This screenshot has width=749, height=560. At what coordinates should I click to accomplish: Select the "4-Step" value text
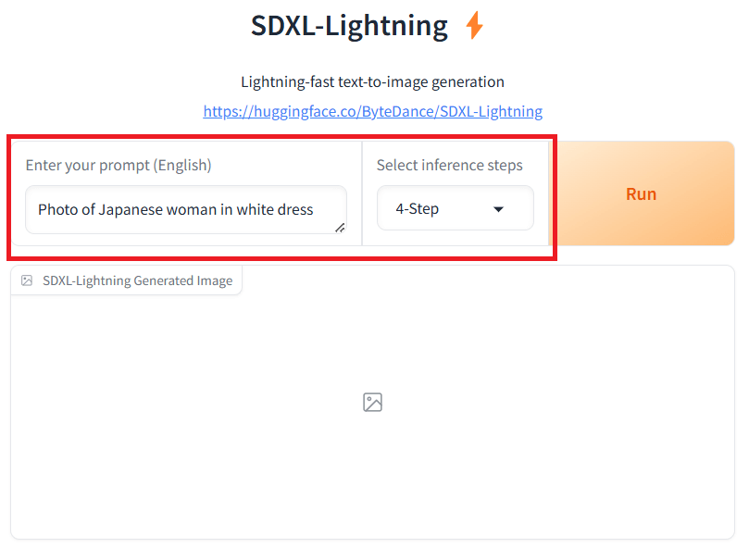click(418, 209)
